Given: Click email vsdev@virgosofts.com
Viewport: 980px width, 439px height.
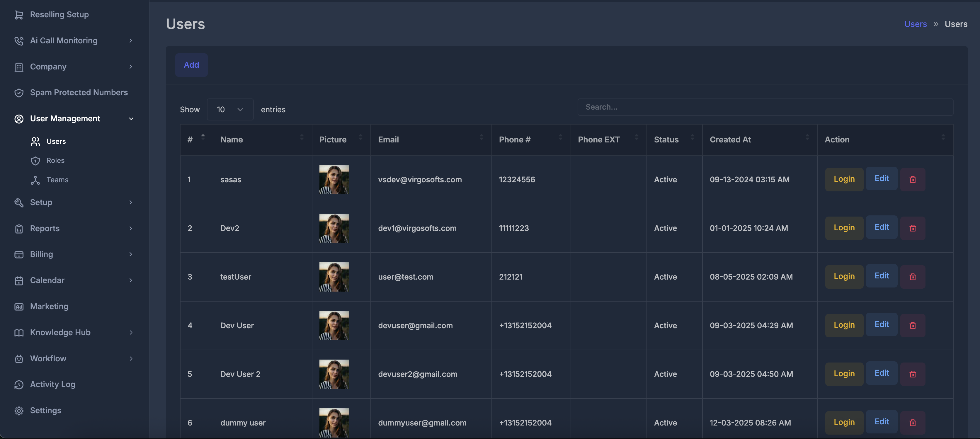Looking at the screenshot, I should tap(420, 180).
